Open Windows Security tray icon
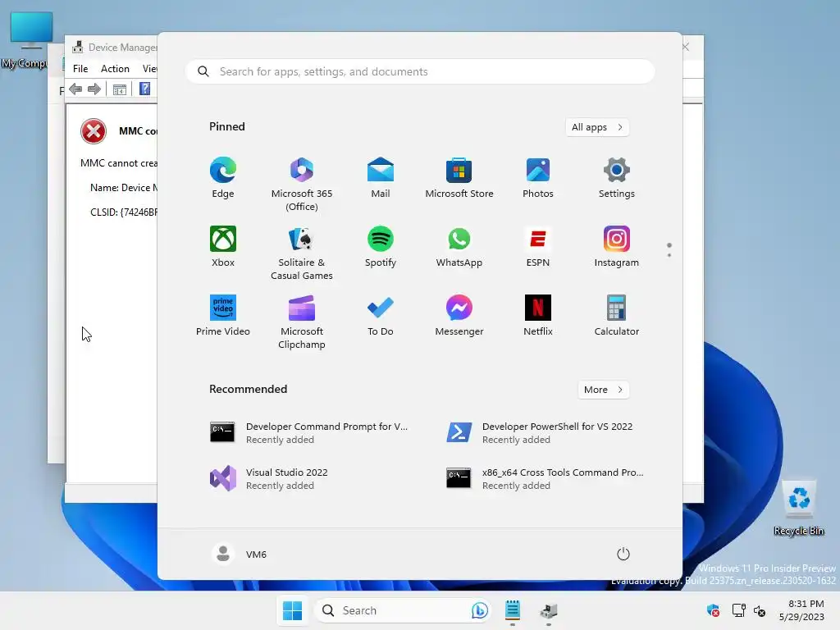This screenshot has height=630, width=840. click(x=713, y=610)
